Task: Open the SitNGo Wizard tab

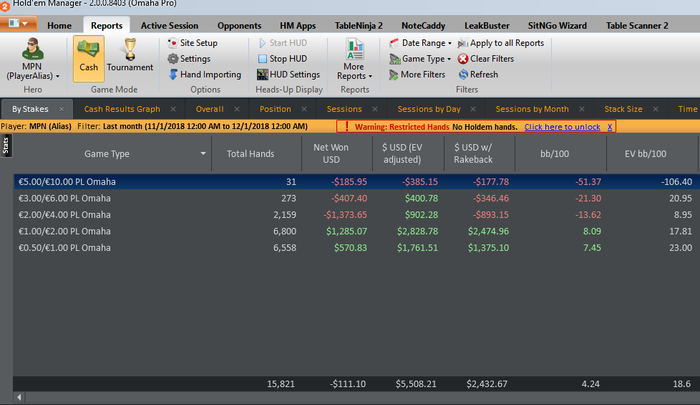Action: [557, 25]
